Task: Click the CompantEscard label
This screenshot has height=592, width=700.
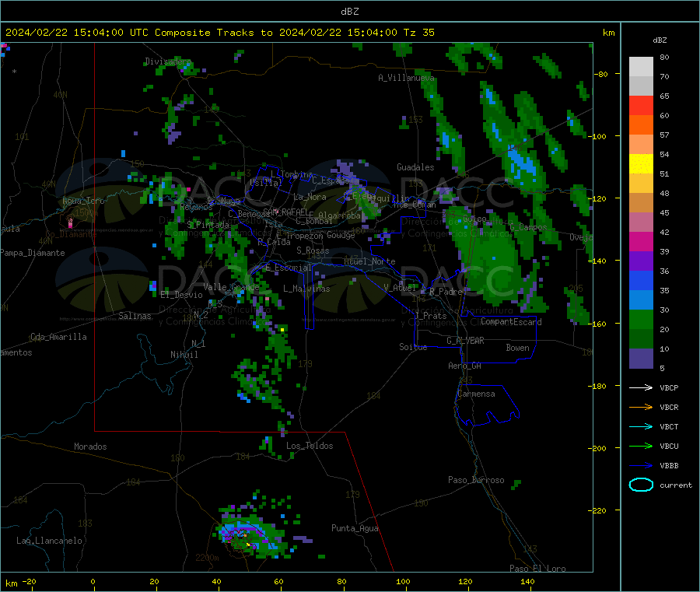Action: (511, 322)
